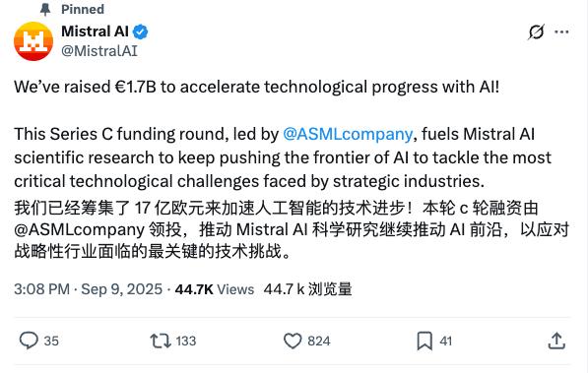Click the blue verified badge
The image size is (588, 373).
pos(141,31)
